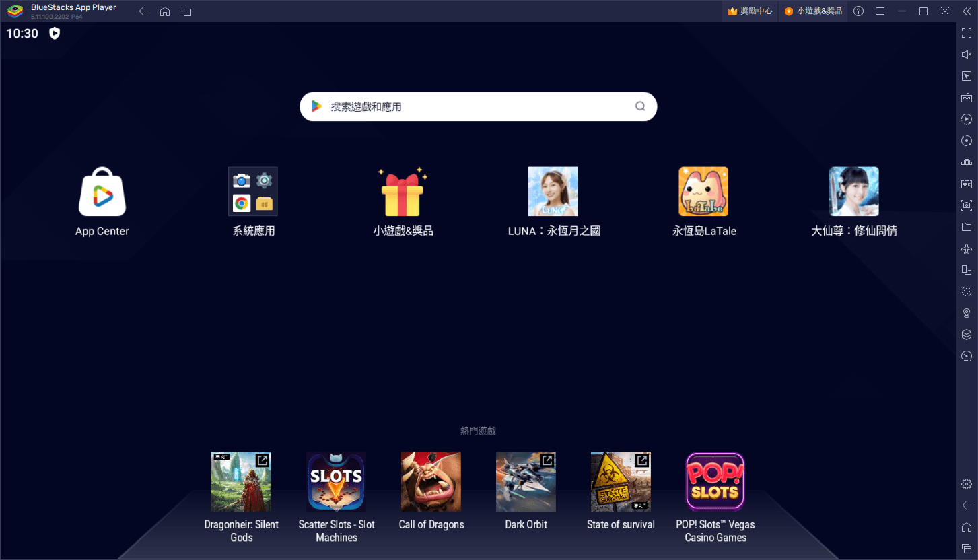Viewport: 978px width, 560px height.
Task: Click the speedometer eco mode icon
Action: [967, 356]
